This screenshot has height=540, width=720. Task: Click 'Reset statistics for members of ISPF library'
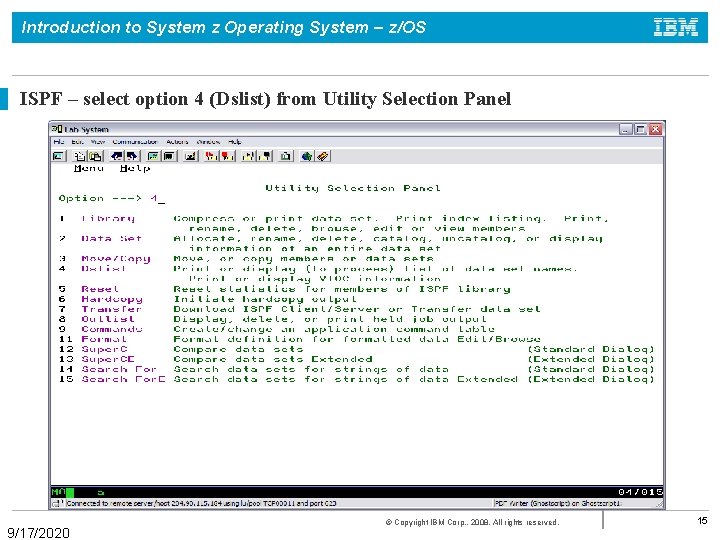(x=342, y=289)
